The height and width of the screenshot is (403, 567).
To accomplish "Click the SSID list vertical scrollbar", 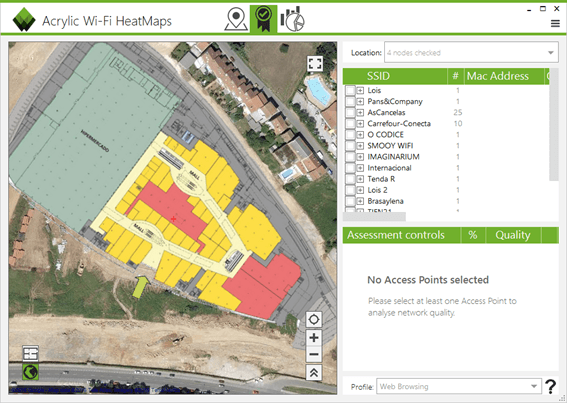I will click(x=554, y=124).
